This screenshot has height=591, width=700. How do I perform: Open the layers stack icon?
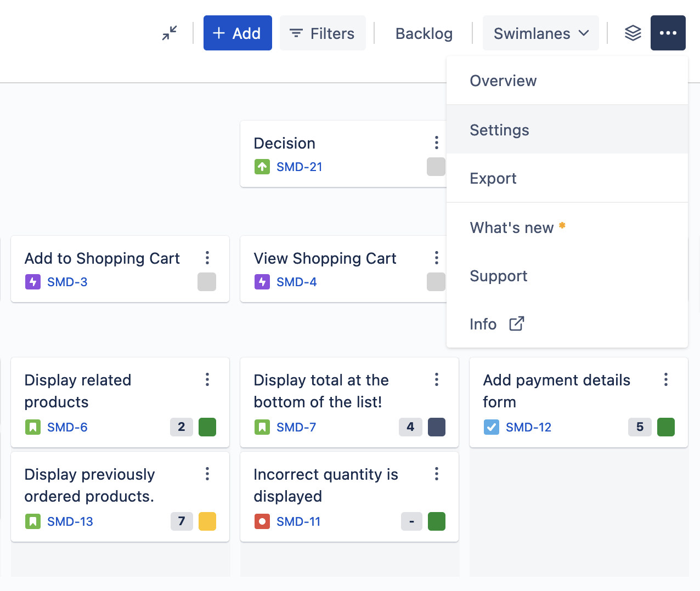pyautogui.click(x=633, y=33)
